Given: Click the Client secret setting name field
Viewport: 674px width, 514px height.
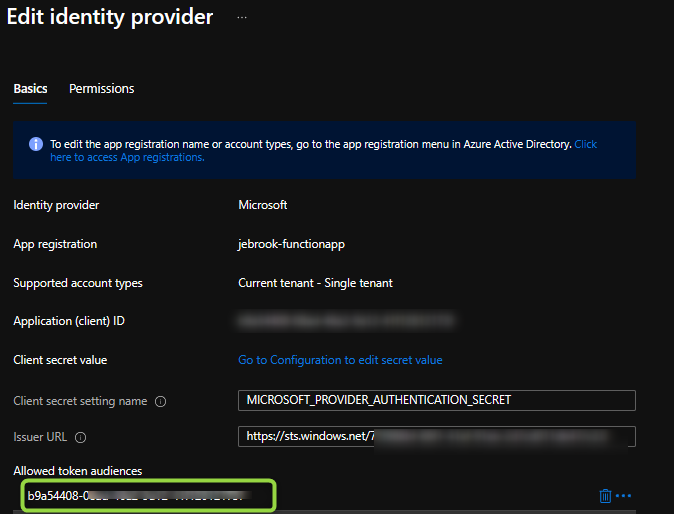Looking at the screenshot, I should pos(437,400).
